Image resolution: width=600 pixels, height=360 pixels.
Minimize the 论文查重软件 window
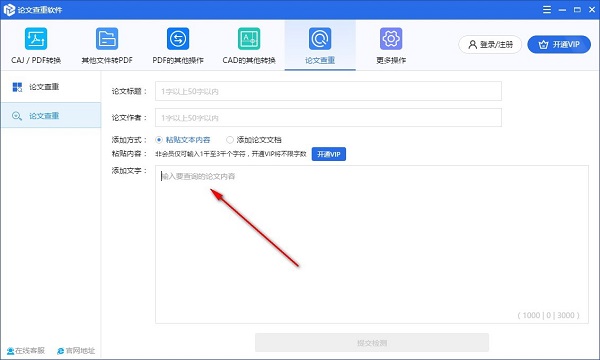tap(562, 10)
